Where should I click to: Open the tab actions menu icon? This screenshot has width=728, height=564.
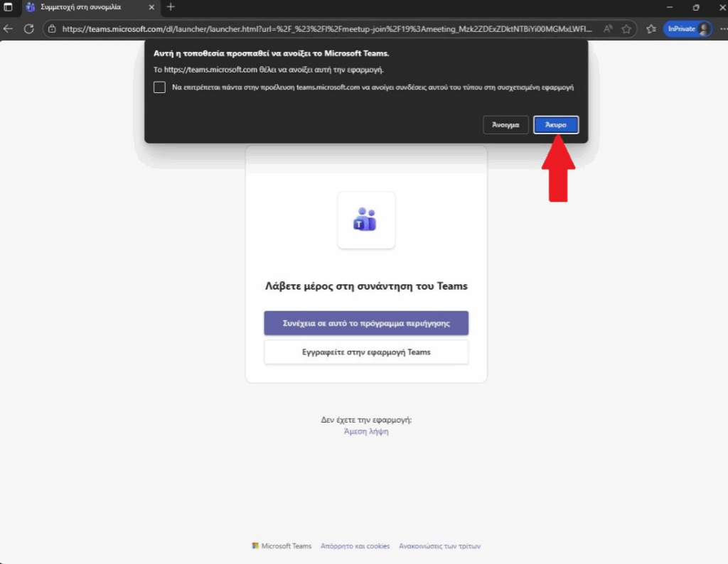pos(9,7)
